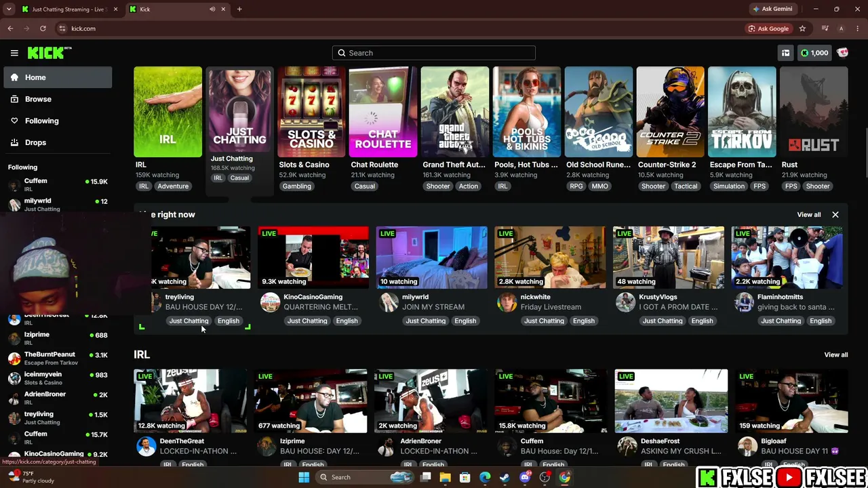Open Cuffem 15.9K in Following list

[x=58, y=184]
